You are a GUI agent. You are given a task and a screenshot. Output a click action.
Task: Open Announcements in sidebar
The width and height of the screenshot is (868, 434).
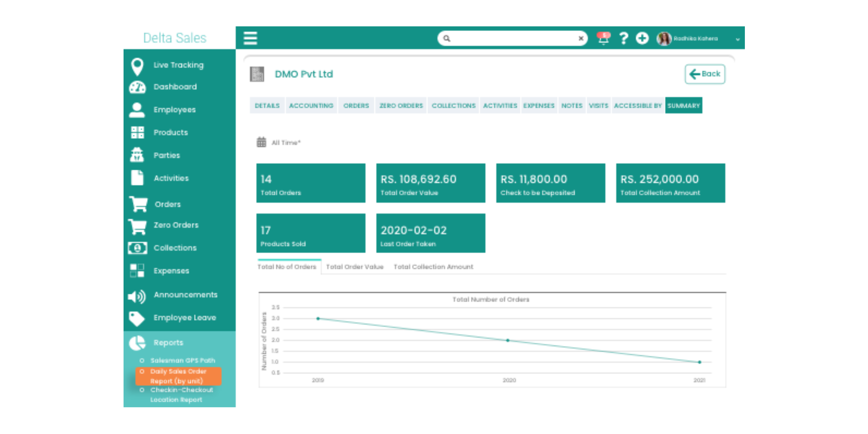pos(185,295)
